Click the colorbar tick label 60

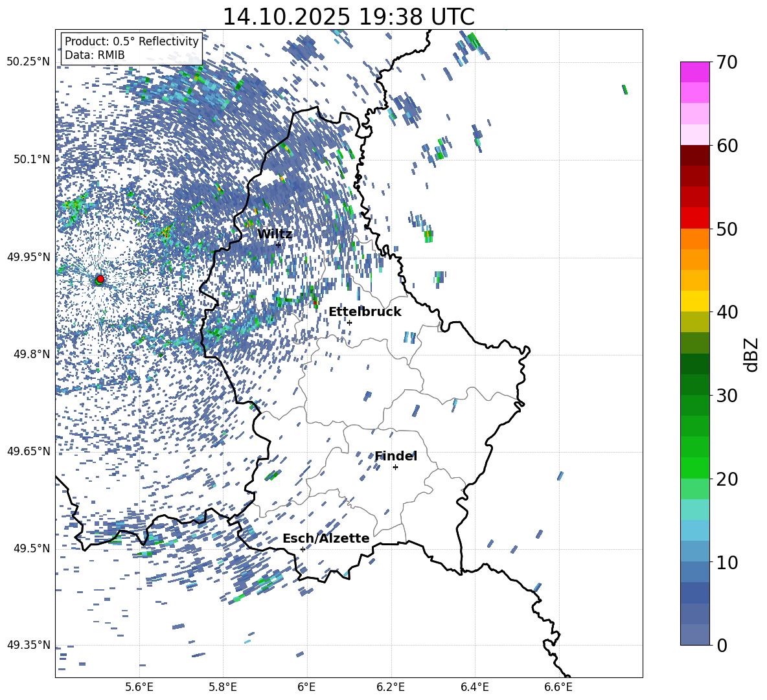click(726, 146)
